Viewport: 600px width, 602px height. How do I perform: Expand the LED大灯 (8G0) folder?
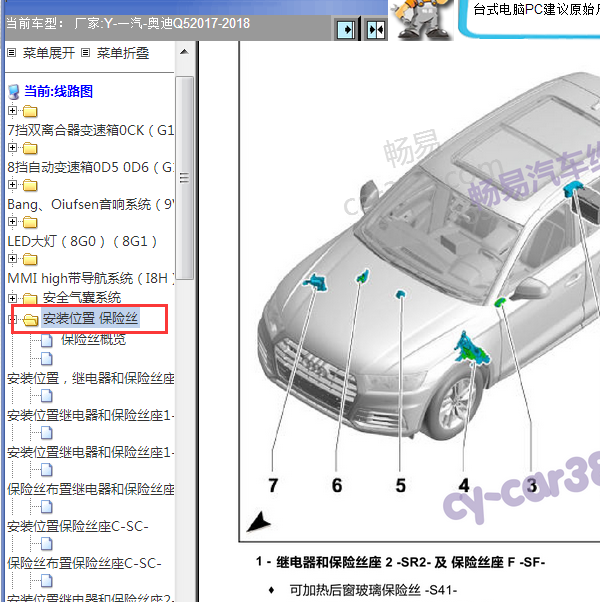tap(12, 222)
